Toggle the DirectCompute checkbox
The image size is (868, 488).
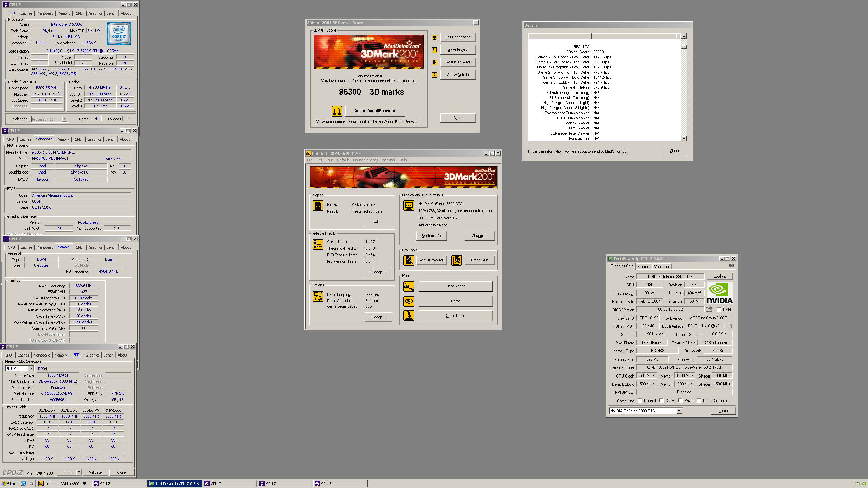click(699, 401)
